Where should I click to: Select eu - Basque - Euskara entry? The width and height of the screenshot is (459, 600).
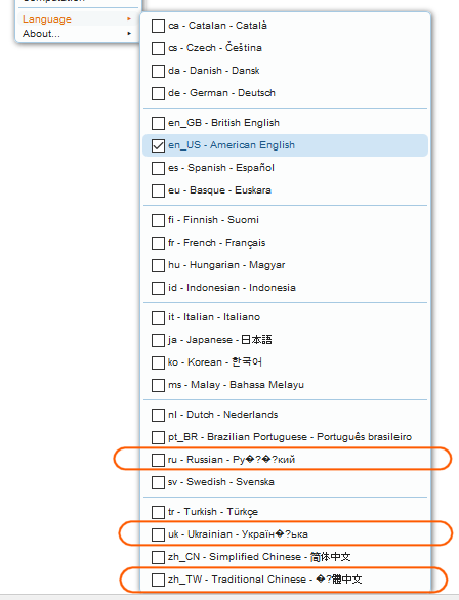tap(285, 190)
